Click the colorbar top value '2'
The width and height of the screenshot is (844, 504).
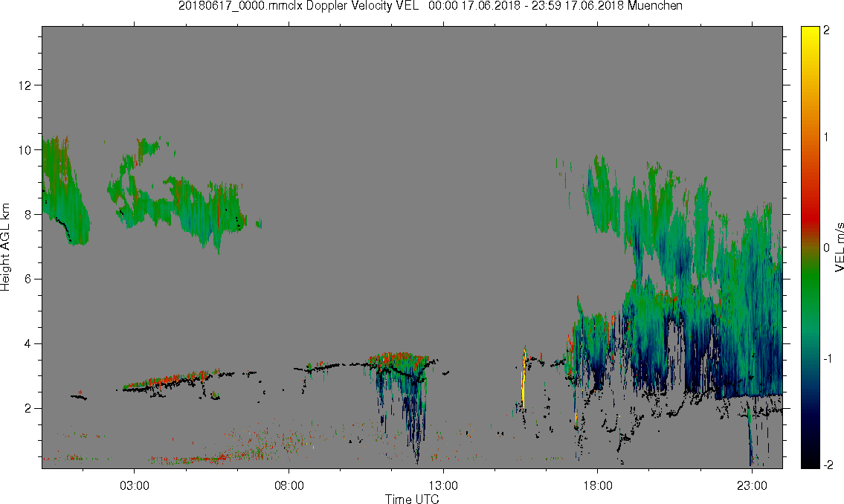click(x=827, y=30)
